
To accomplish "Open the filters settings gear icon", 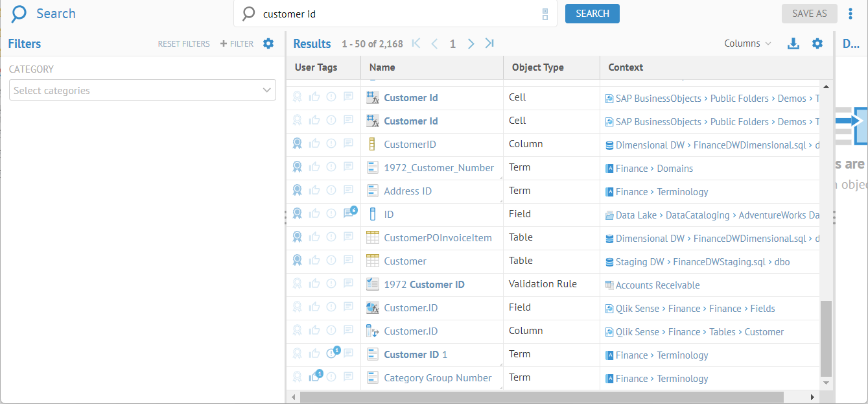I will [x=268, y=43].
